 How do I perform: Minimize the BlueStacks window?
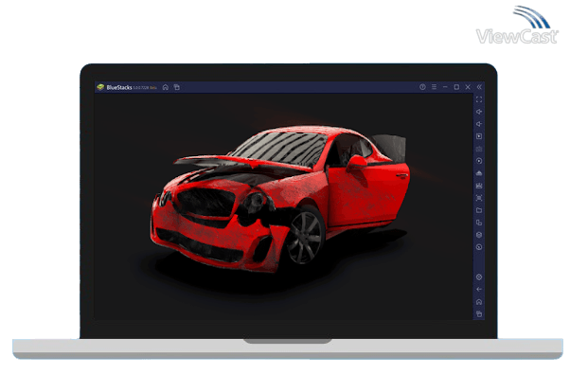[445, 87]
